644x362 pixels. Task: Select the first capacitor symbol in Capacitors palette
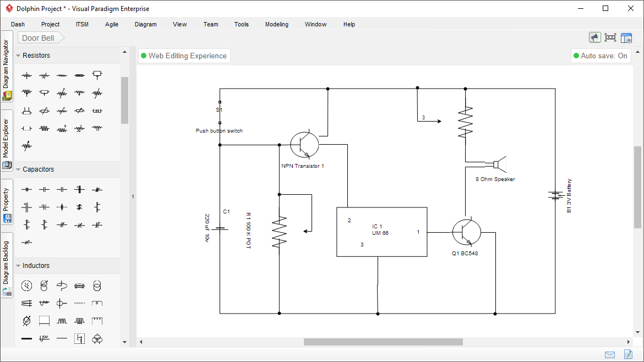click(26, 189)
